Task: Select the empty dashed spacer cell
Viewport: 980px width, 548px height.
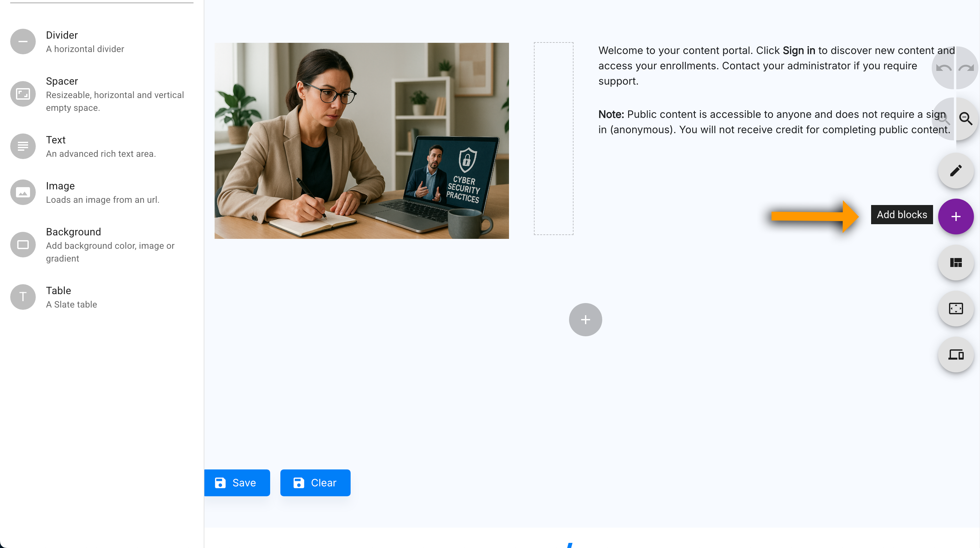Action: click(553, 139)
